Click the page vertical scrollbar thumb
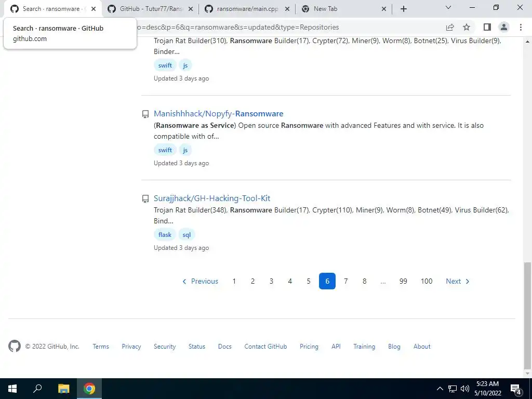 [527, 315]
